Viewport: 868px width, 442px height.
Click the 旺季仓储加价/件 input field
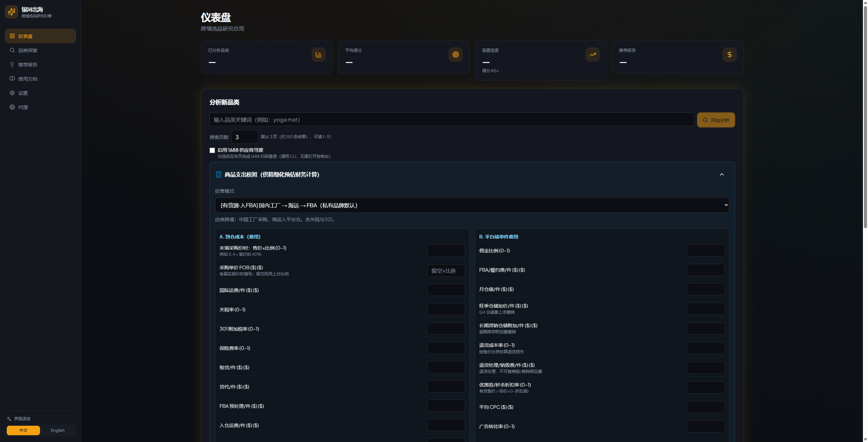(x=706, y=309)
